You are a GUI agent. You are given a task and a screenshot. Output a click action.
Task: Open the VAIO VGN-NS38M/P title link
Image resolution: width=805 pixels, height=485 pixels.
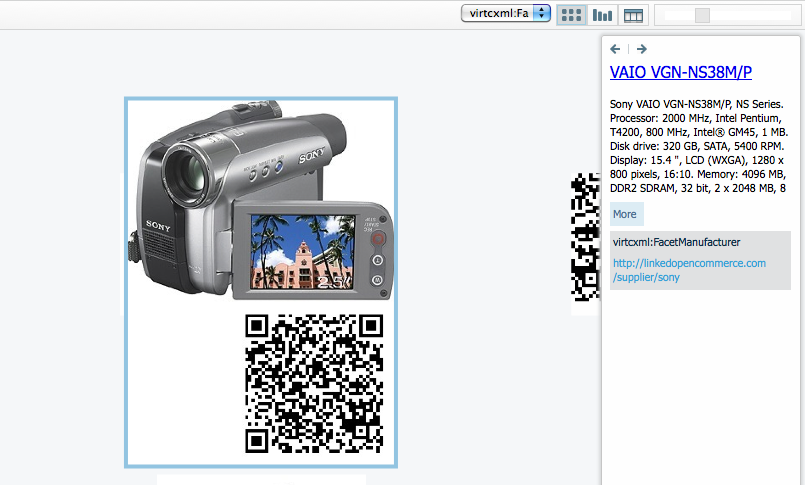pyautogui.click(x=681, y=72)
